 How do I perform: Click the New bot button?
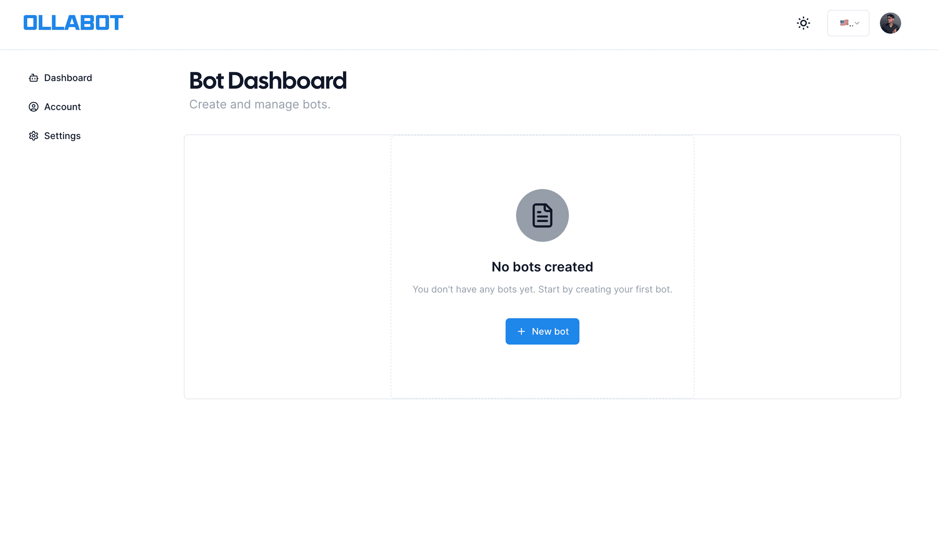click(x=542, y=332)
